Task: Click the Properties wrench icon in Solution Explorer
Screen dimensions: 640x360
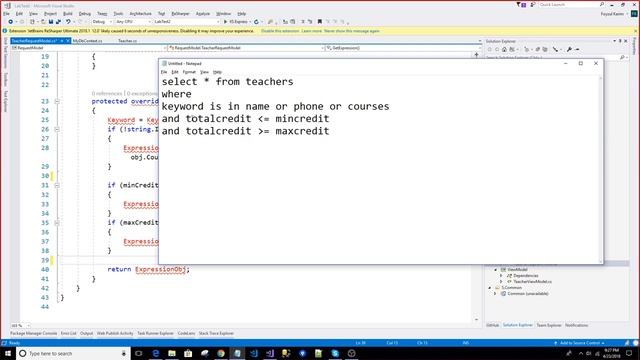Action: [569, 49]
